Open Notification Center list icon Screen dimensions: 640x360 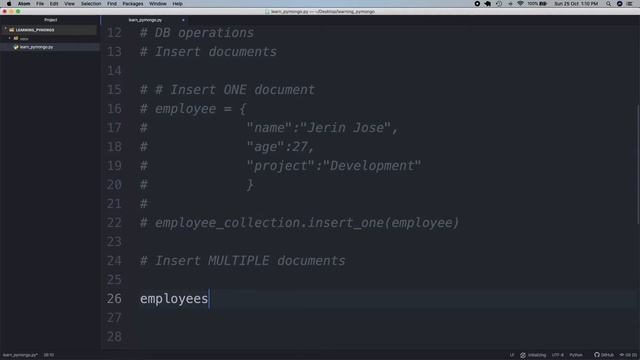(x=630, y=4)
